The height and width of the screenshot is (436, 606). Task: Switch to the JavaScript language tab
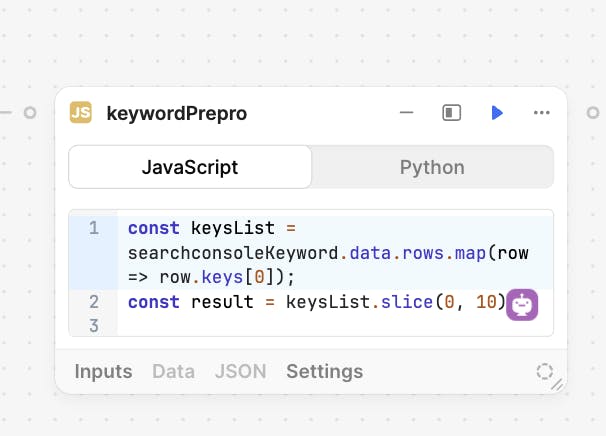pyautogui.click(x=190, y=167)
